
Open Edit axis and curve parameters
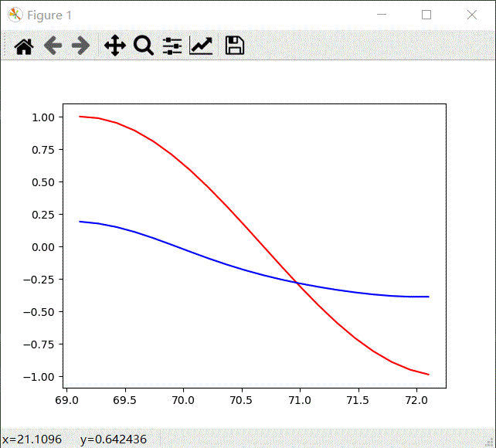tap(201, 46)
